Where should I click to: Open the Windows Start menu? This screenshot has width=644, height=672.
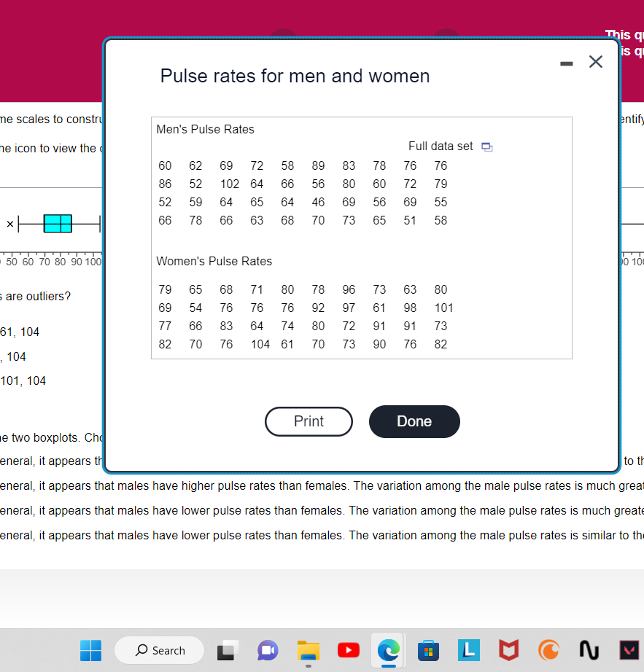pyautogui.click(x=90, y=650)
